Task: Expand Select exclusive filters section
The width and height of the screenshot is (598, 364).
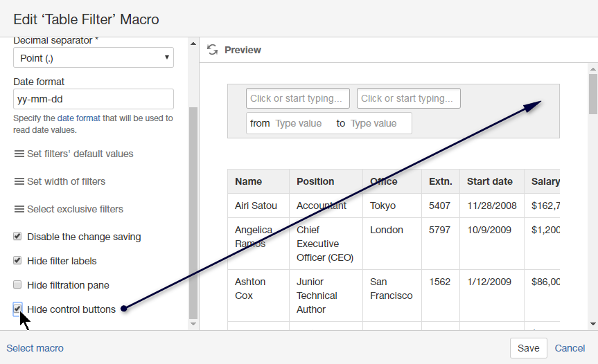Action: (75, 209)
